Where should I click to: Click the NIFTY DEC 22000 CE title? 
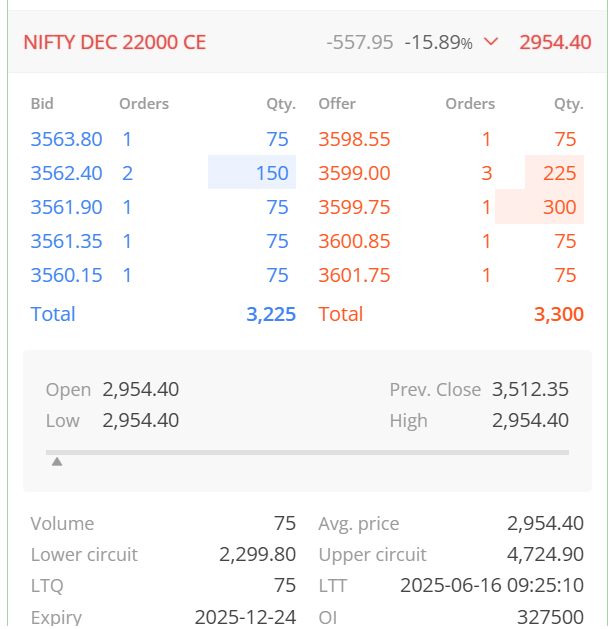click(x=115, y=42)
